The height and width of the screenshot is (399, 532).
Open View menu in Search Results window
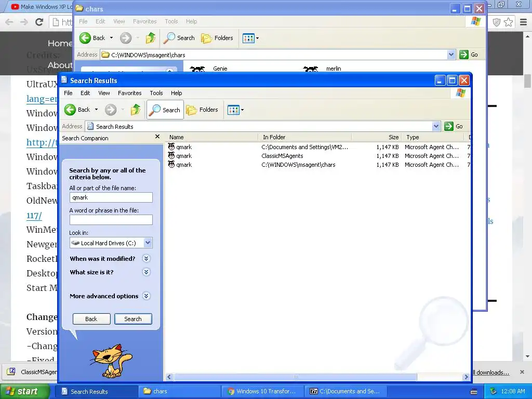tap(104, 93)
